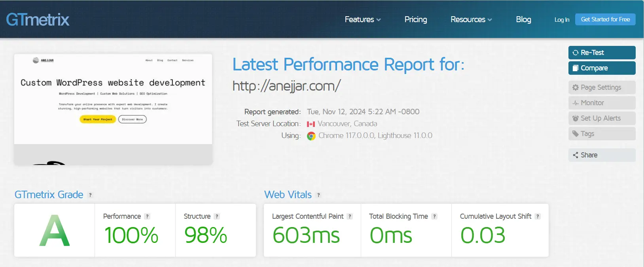Click the 0.03 layout shift value
This screenshot has height=267, width=644.
tap(483, 235)
